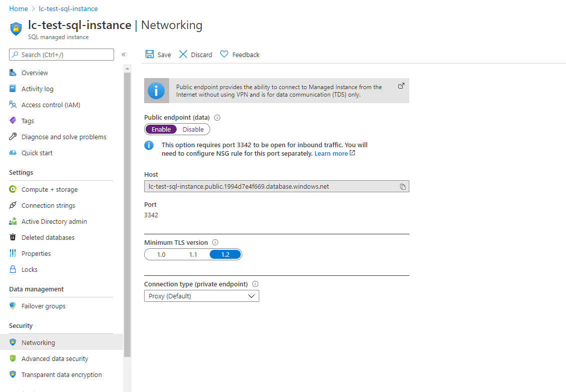Copy the Host name with copy icon

pyautogui.click(x=402, y=187)
